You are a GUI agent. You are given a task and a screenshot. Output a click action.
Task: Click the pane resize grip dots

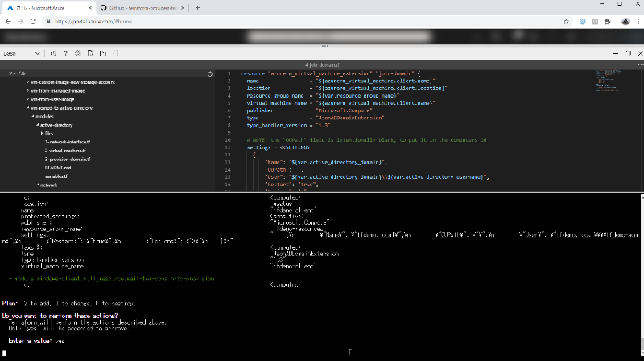pos(325,46)
